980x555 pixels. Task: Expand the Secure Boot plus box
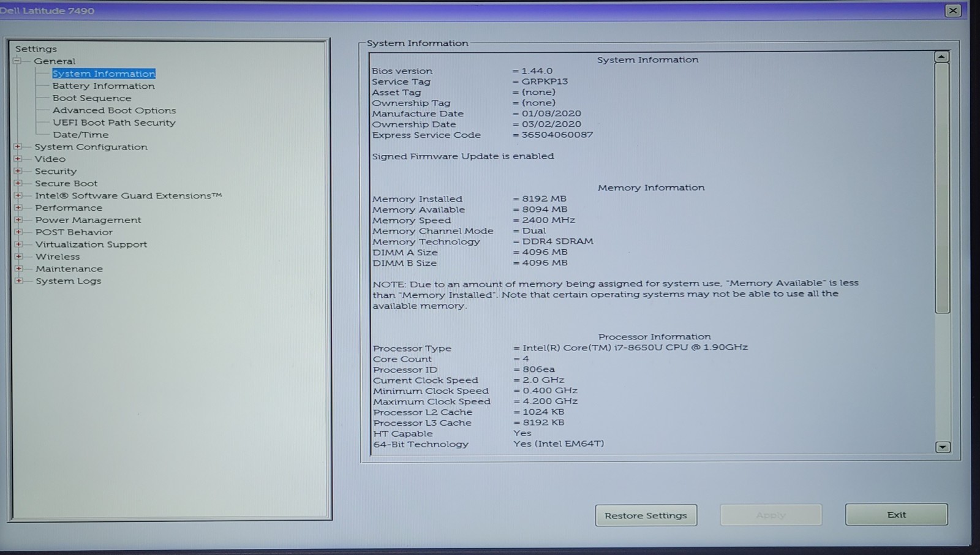click(x=18, y=183)
